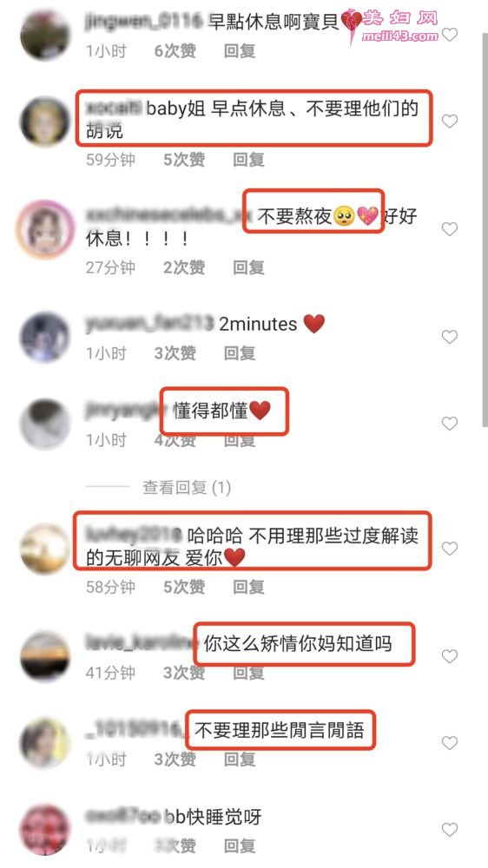Screen dimensions: 488x868
Task: Reply to the 'baby姐 早点休息' comment
Action: coord(248,160)
